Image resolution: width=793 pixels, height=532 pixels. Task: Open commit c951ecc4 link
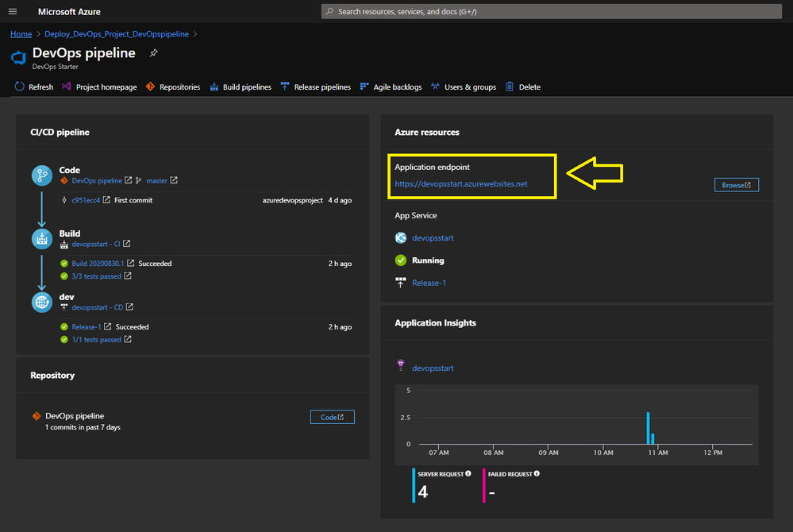pos(86,200)
